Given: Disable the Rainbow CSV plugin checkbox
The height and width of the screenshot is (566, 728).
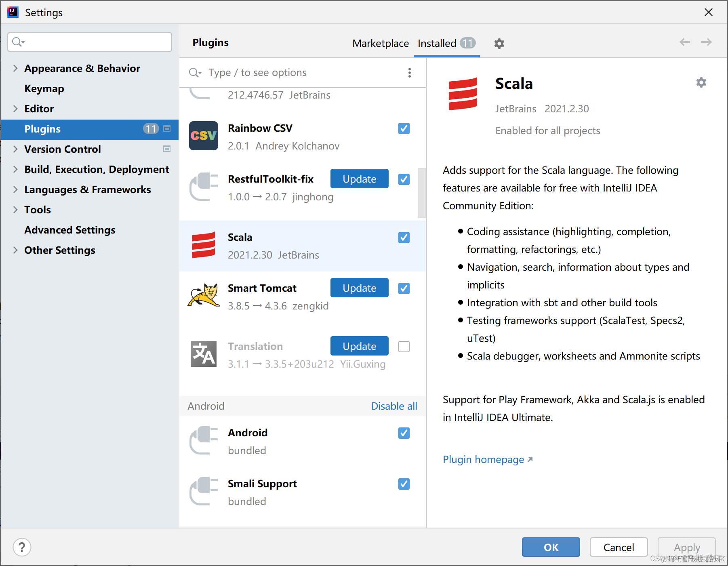Looking at the screenshot, I should click(x=404, y=128).
